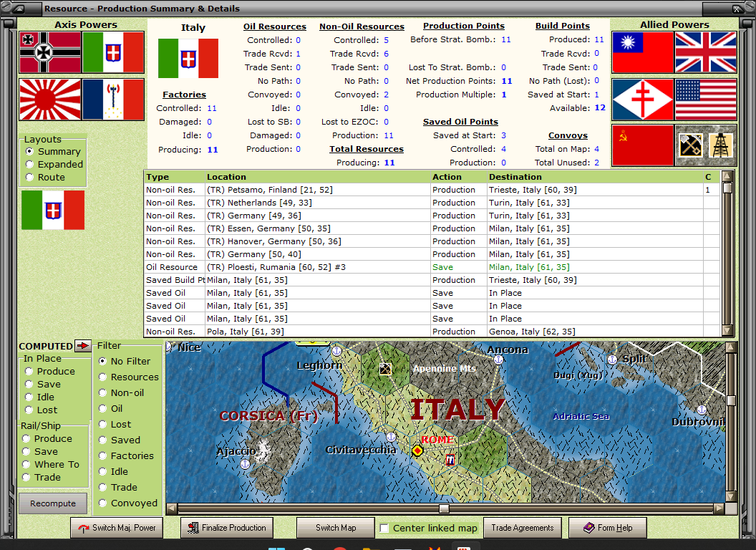Select the Japan rising sun flag
This screenshot has height=550, width=756.
tap(50, 100)
